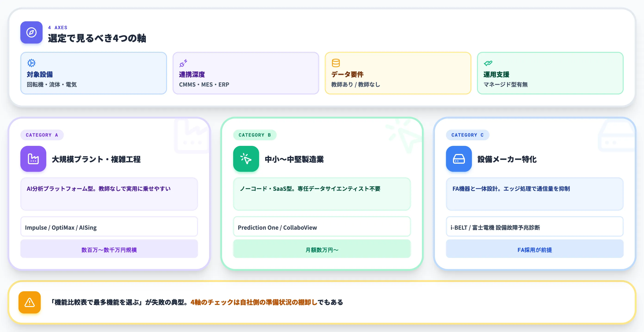Open the データ要件 axis card
Screen dimensions: 644x332
coord(398,73)
